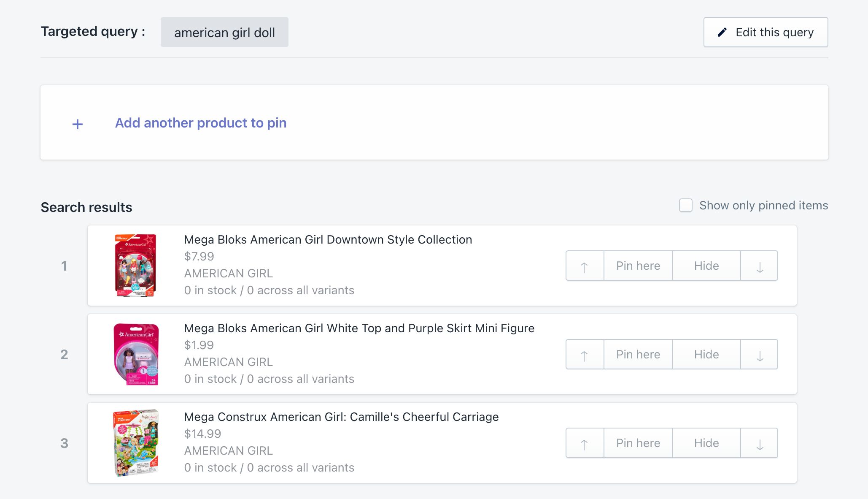Click the plus icon to add a product
The height and width of the screenshot is (499, 868).
coord(77,123)
